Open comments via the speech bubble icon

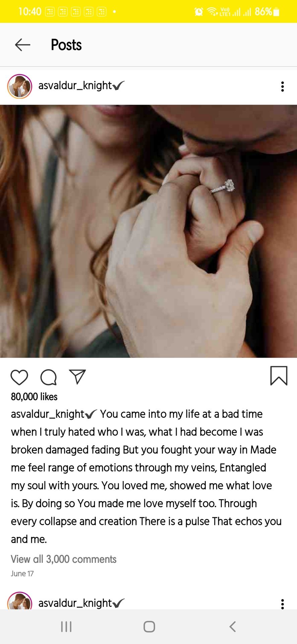49,377
